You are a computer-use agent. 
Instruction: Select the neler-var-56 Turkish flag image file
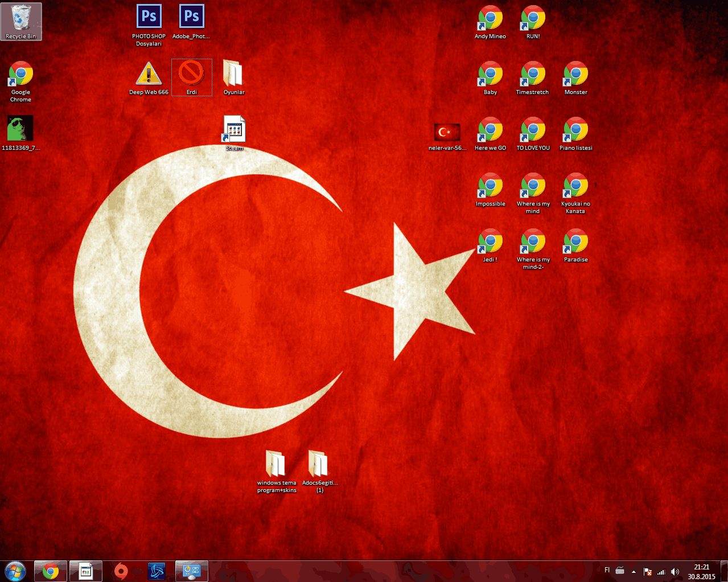click(447, 132)
